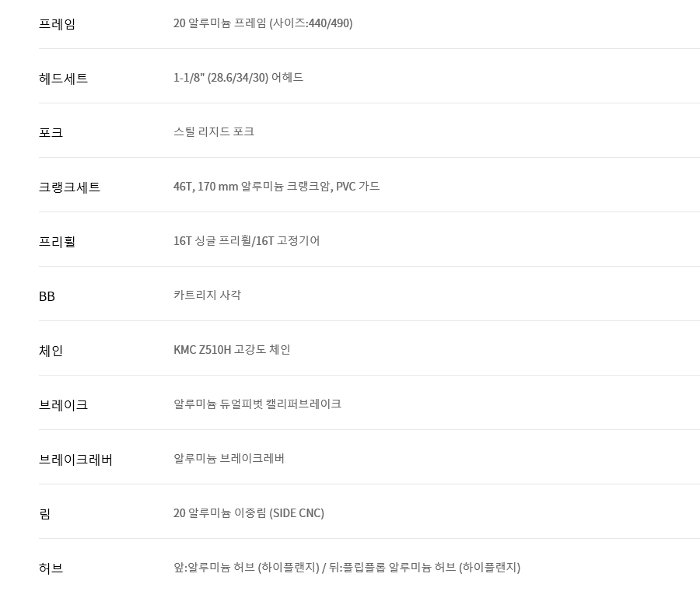Select the 카트리지 사각 value
Viewport: 700px width, 591px height.
click(207, 295)
